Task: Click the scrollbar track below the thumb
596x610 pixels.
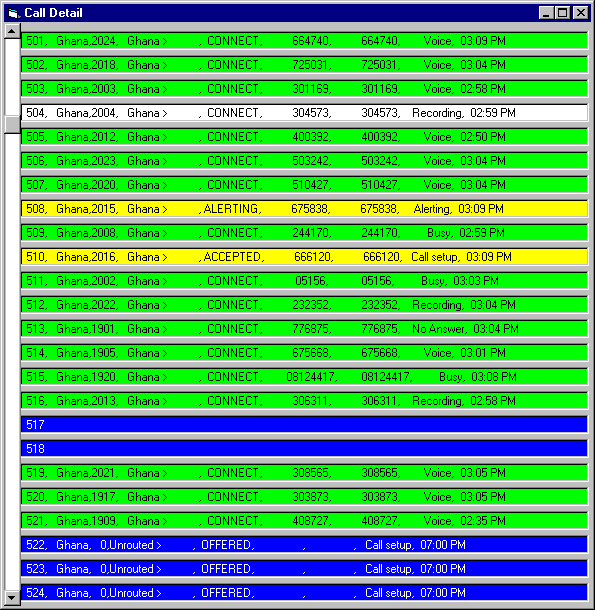Action: click(x=12, y=362)
